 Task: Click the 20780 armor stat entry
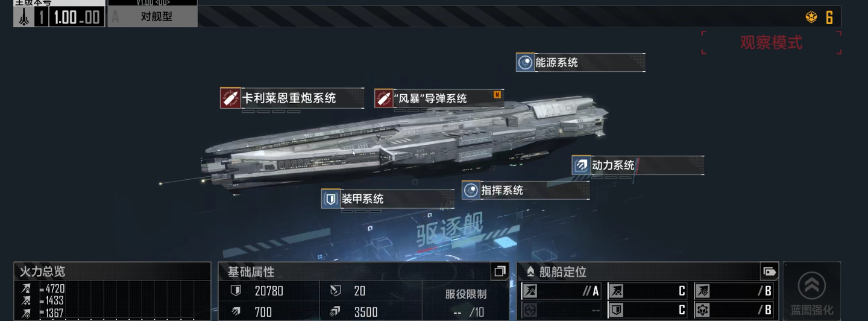coord(269,291)
